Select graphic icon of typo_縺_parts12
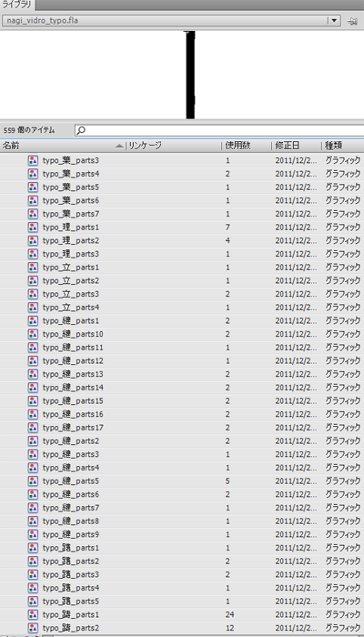The width and height of the screenshot is (364, 637). point(33,360)
